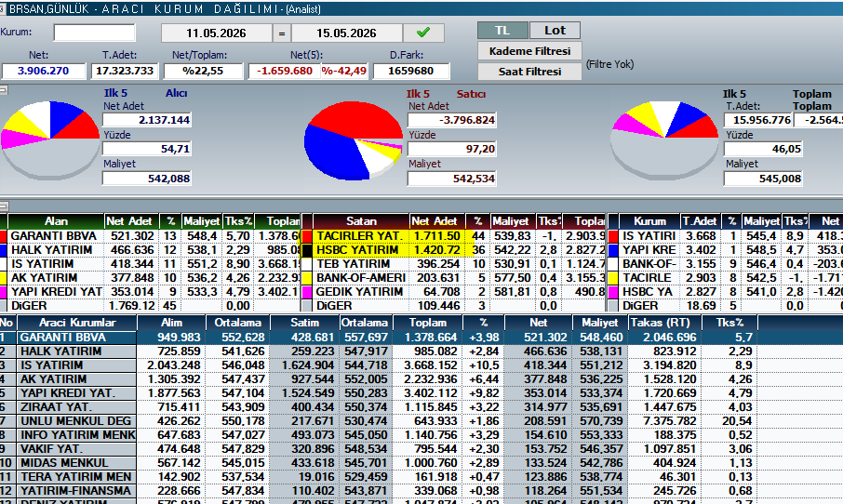Collapse the pie chart panel expander
This screenshot has width=843, height=504.
(3, 90)
